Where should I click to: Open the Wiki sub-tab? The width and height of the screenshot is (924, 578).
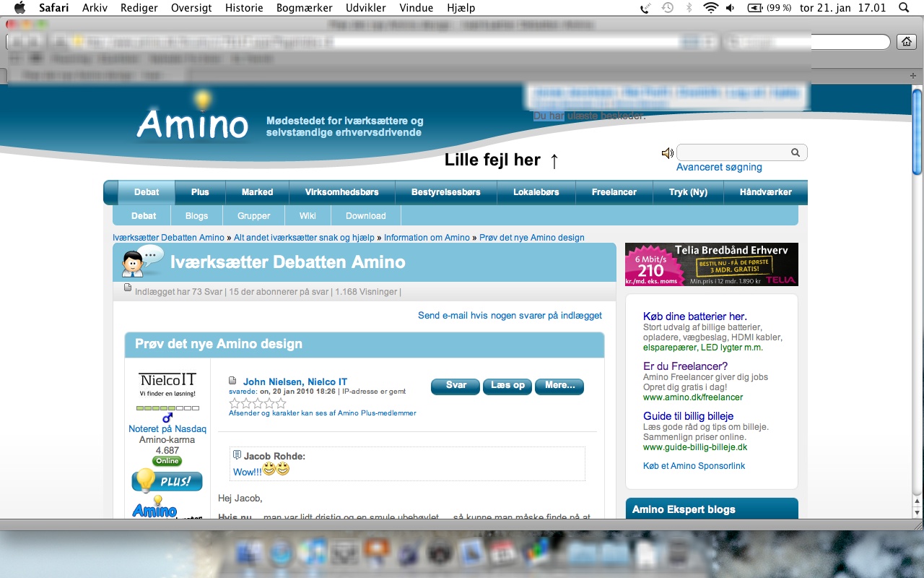point(308,215)
